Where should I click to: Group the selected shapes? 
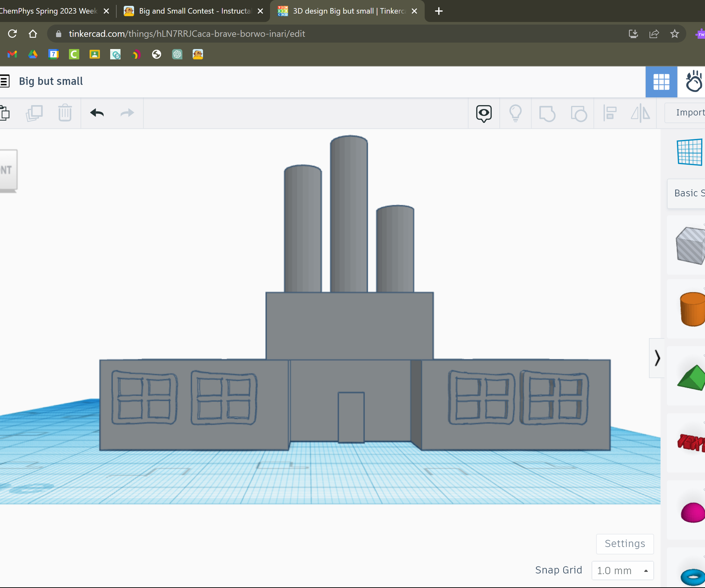pyautogui.click(x=547, y=113)
